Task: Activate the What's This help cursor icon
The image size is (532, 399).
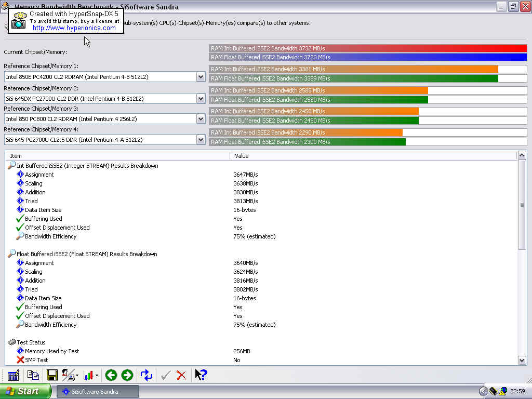Action: point(201,375)
